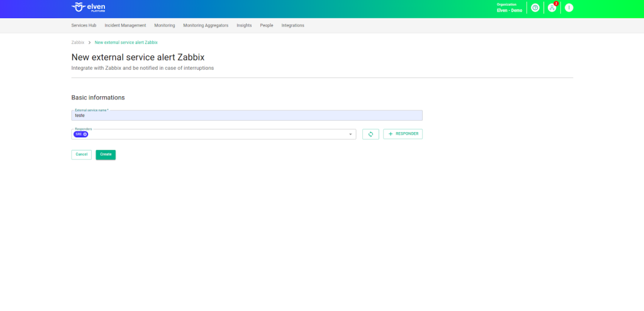Expand the Responders dropdown arrow
644x311 pixels.
(x=350, y=134)
